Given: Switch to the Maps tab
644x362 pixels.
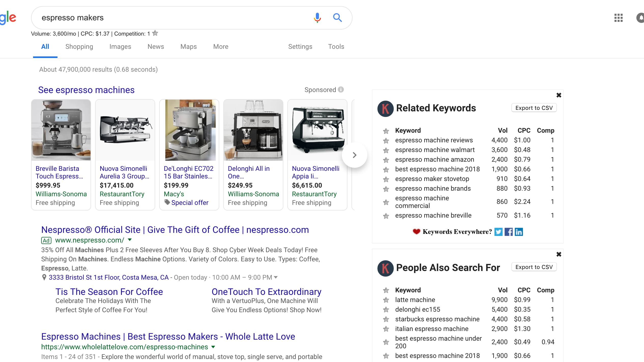Looking at the screenshot, I should (x=188, y=47).
